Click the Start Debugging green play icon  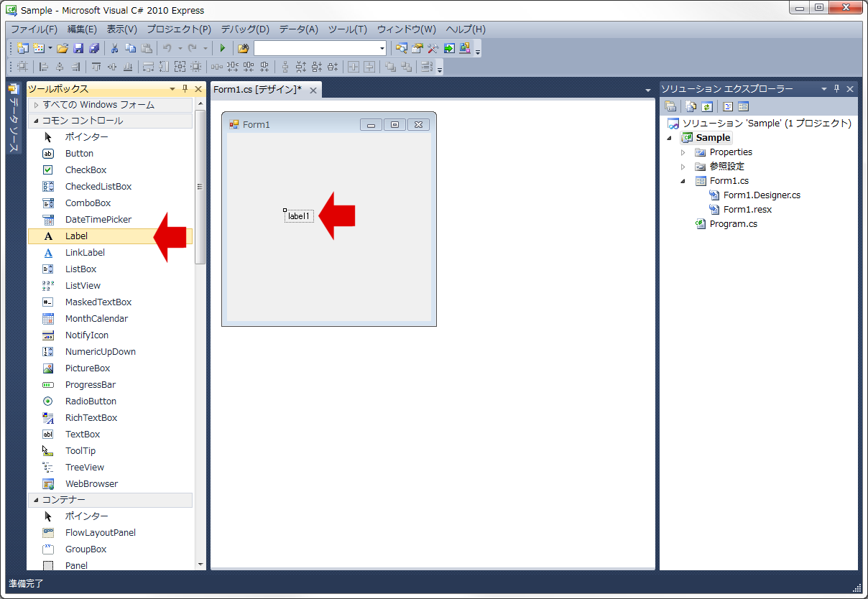click(x=223, y=48)
